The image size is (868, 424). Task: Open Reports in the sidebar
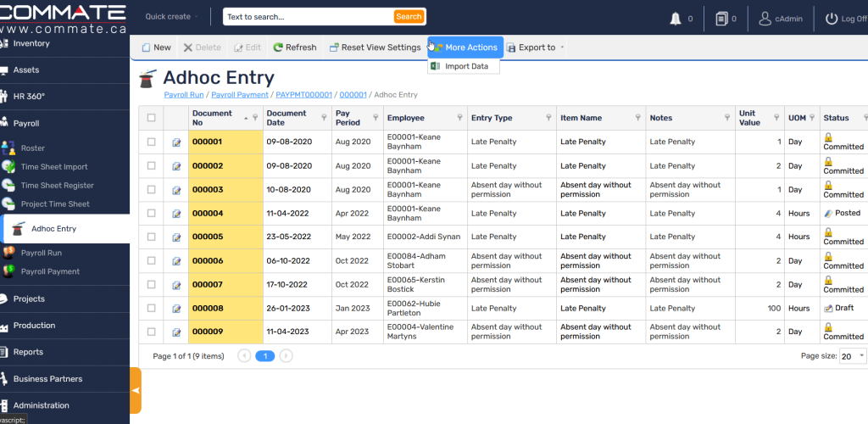[64, 352]
